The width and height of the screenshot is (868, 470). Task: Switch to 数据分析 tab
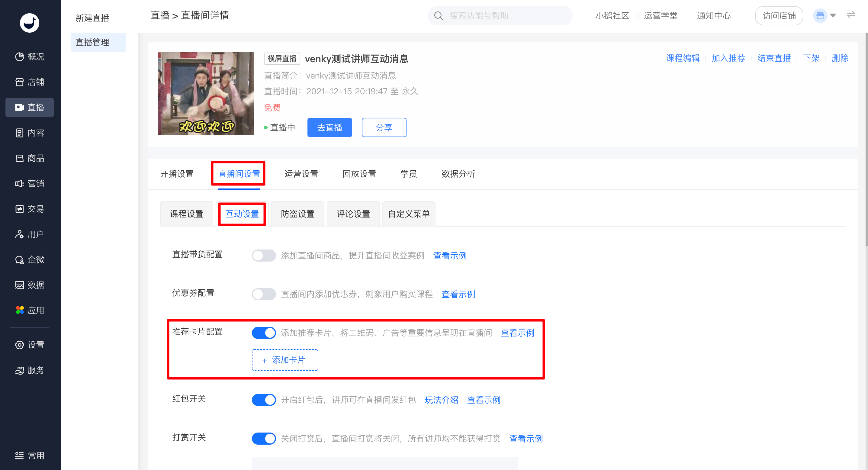(x=458, y=174)
